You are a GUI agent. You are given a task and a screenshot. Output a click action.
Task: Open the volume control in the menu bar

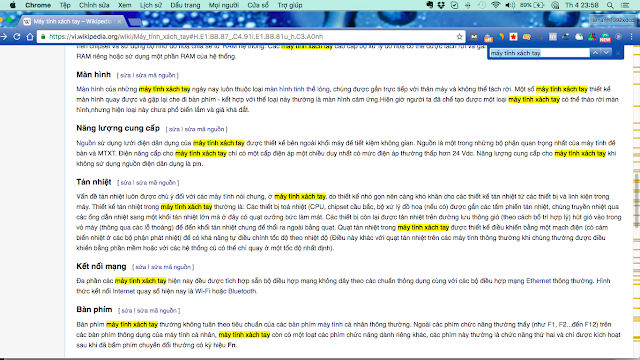[x=510, y=5]
